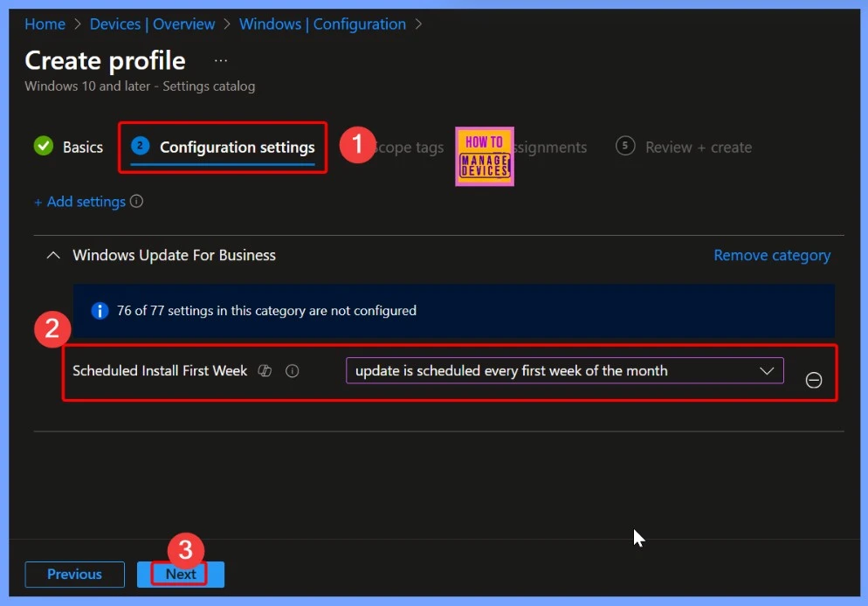Screen dimensions: 868x606
Task: Click the Create profile title
Action: click(x=105, y=60)
